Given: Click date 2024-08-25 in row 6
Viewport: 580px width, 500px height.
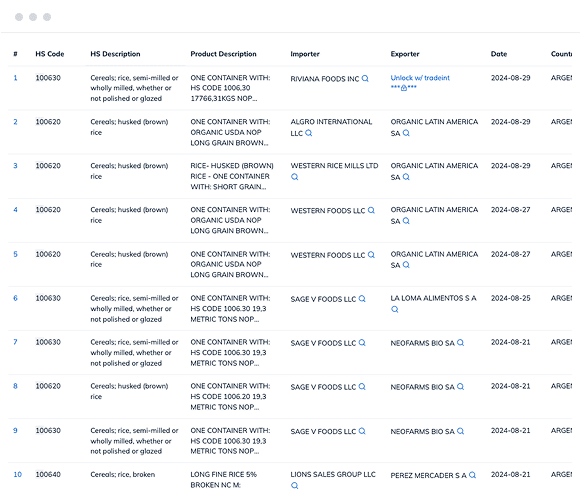Looking at the screenshot, I should (510, 298).
